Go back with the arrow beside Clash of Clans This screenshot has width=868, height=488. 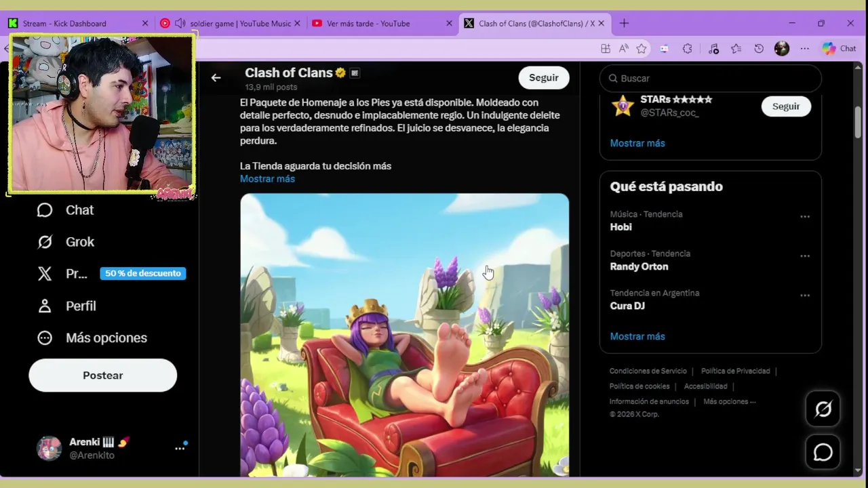click(216, 78)
